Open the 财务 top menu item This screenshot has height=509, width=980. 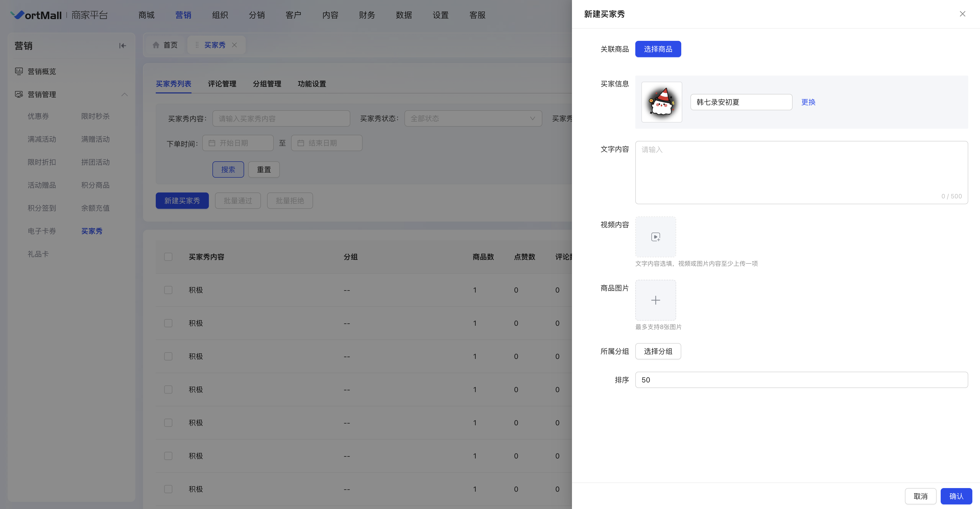click(367, 15)
